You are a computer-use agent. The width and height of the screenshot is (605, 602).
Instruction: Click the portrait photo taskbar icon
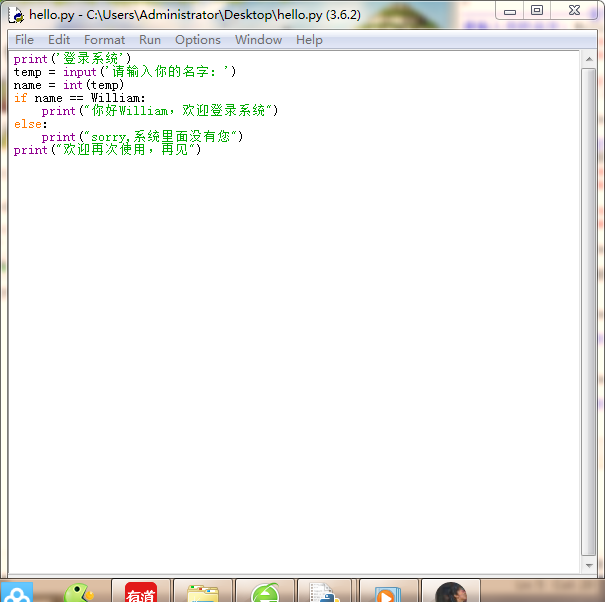point(451,591)
